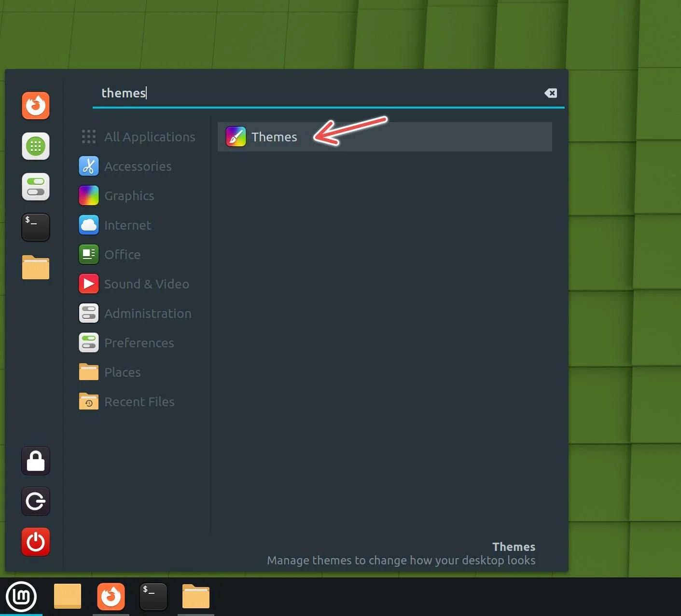Click the Linux Mint menu button in the panel
Viewport: 681px width, 616px height.
pos(21,597)
